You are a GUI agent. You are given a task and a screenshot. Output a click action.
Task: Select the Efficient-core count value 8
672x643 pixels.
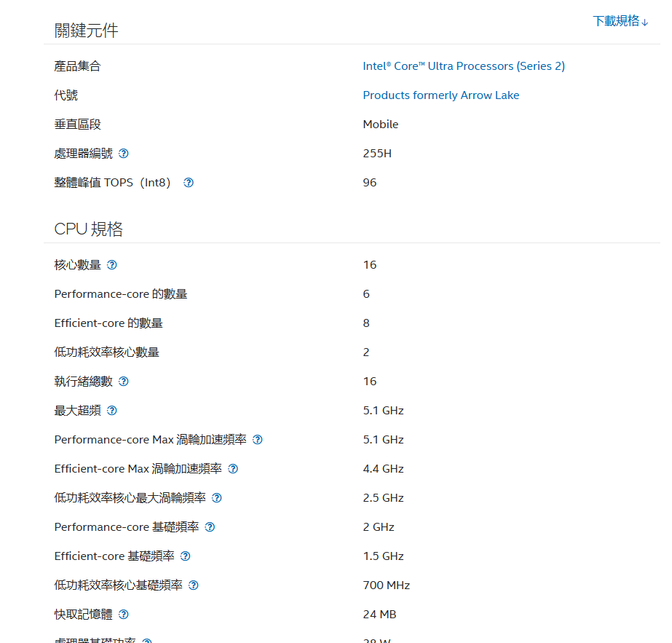(x=366, y=323)
